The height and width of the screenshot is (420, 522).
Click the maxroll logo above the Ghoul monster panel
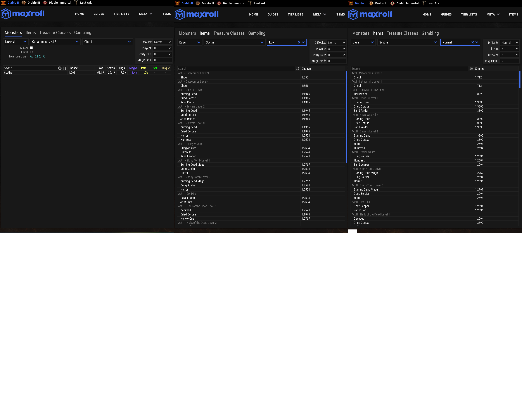point(23,14)
